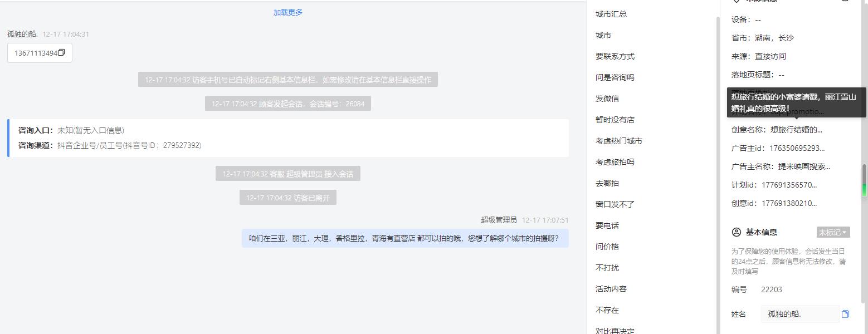Viewport: 868px width, 334px height.
Task: Click the 创意名称 value 想旅行结婚的...
Action: 796,130
